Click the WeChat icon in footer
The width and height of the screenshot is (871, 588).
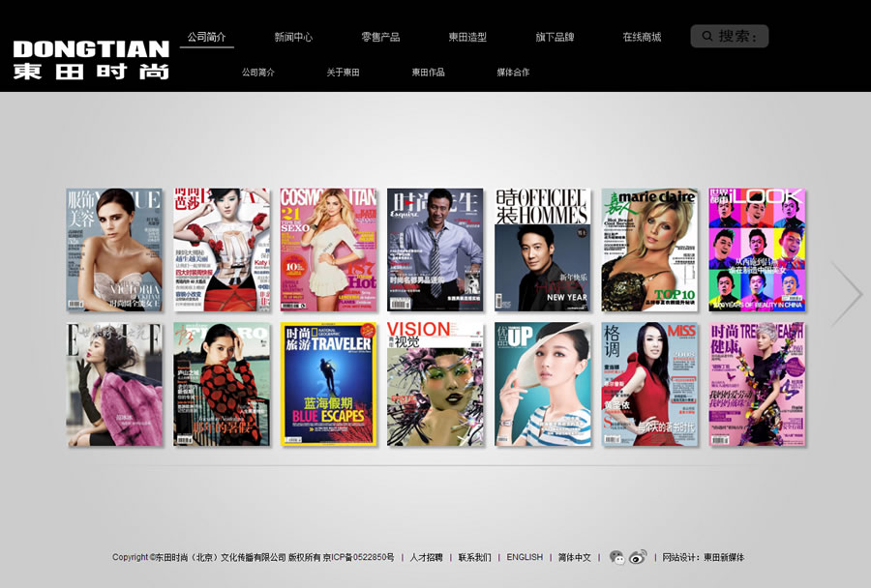pyautogui.click(x=617, y=557)
